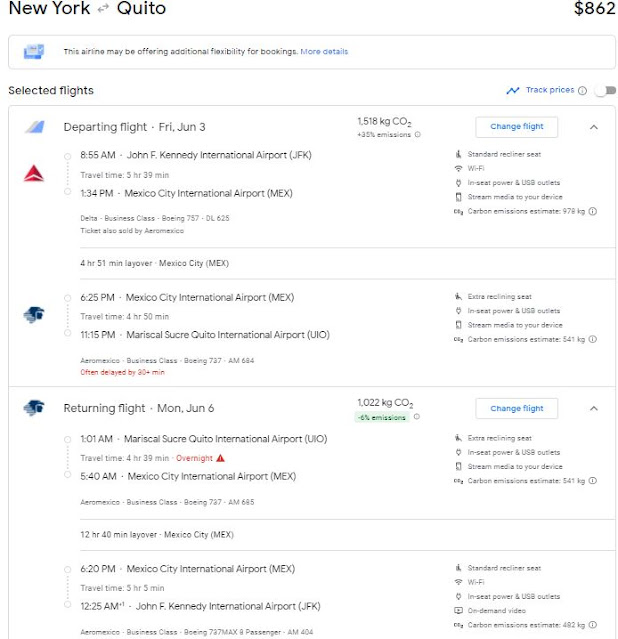Click the Delta airline logo
618x639 pixels.
click(x=33, y=174)
